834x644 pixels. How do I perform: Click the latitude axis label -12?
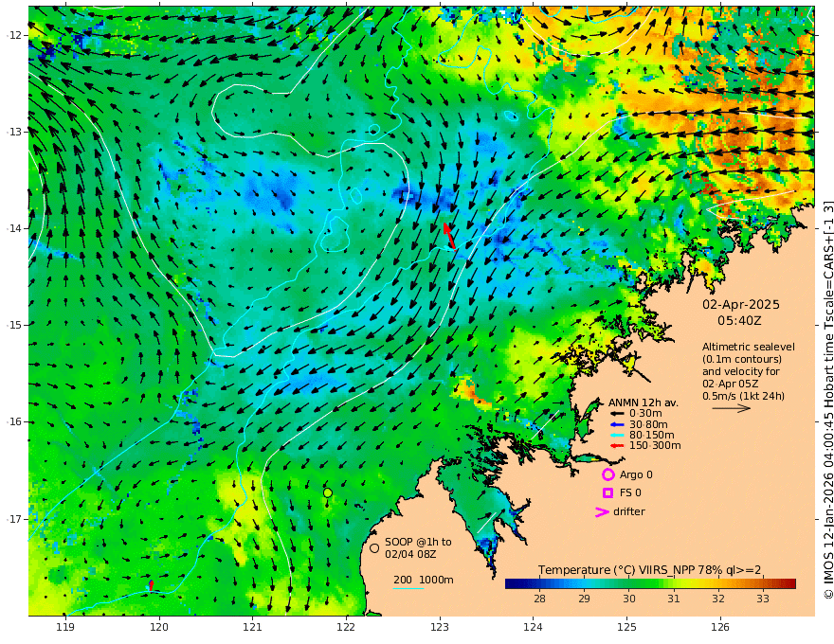tap(12, 35)
